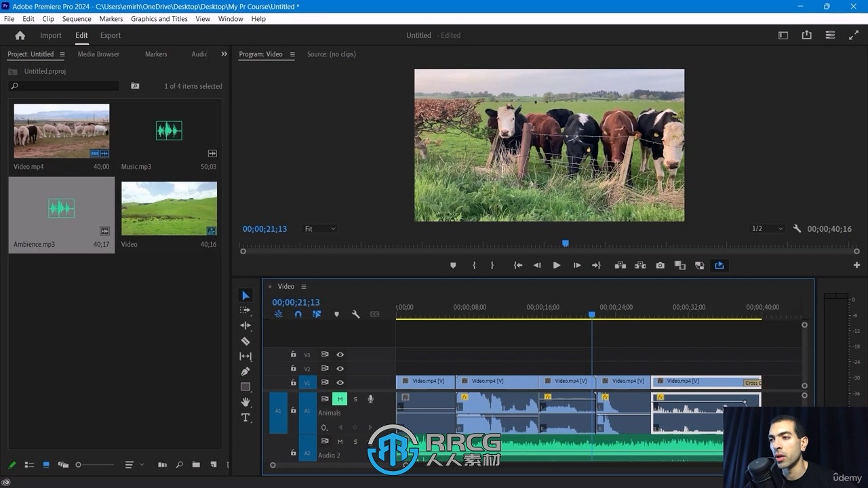Open the button editor plus icon
The height and width of the screenshot is (488, 868).
coord(856,265)
